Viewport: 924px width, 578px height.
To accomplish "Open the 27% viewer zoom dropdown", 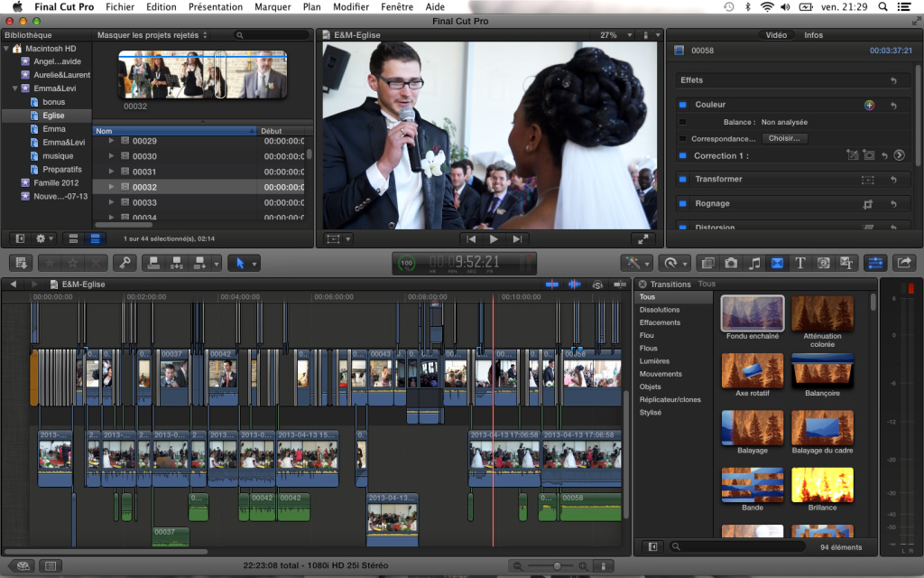I will click(x=614, y=36).
